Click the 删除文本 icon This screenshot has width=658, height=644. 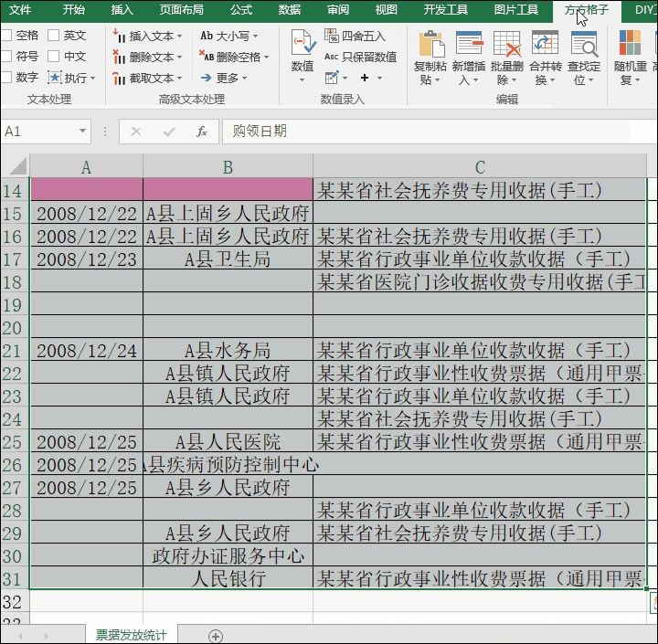118,57
